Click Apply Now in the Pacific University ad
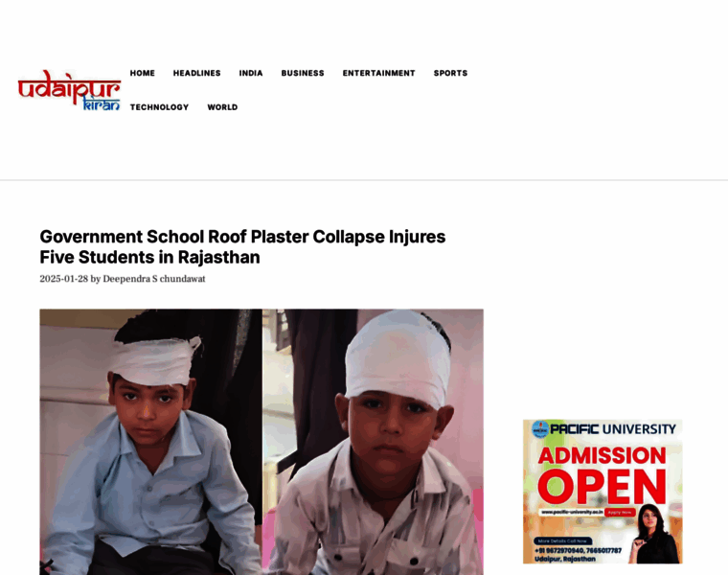 [620, 512]
